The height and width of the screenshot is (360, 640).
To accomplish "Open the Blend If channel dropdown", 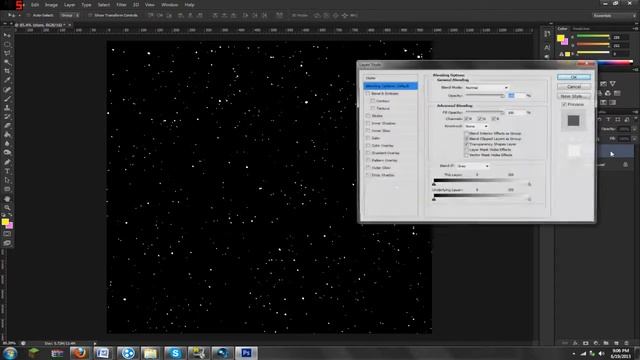I will point(473,166).
